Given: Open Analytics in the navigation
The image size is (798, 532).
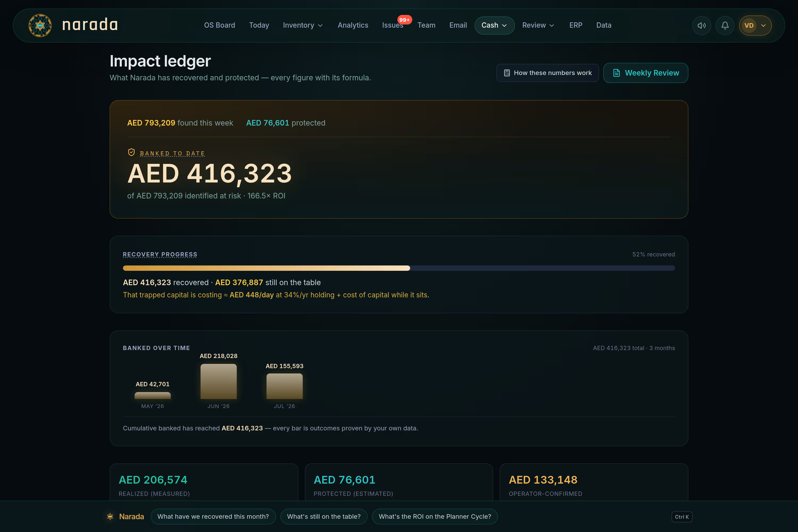Looking at the screenshot, I should tap(353, 26).
